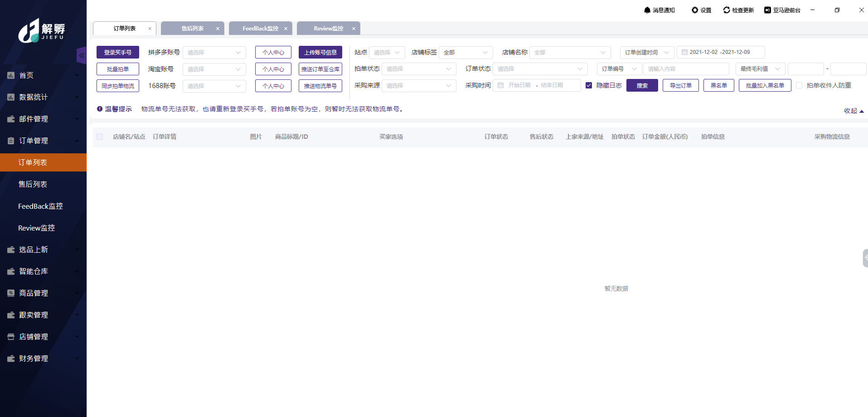Collapse filters with 收起
Image resolution: width=868 pixels, height=417 pixels.
click(854, 111)
